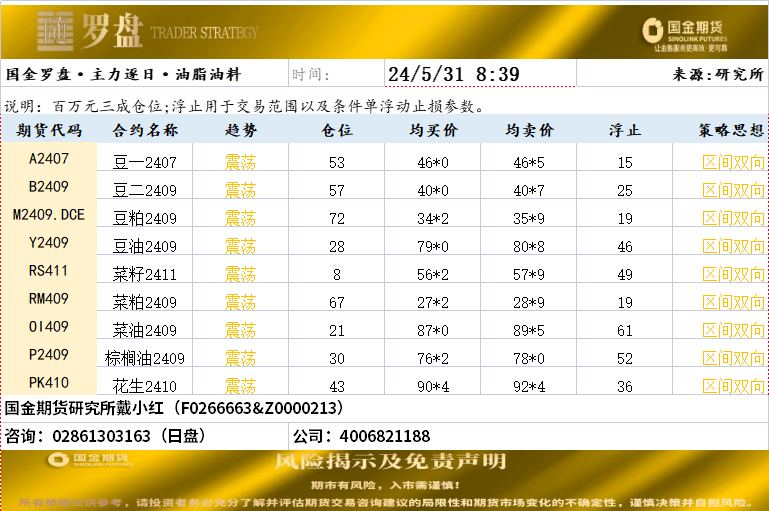769x511 pixels.
Task: Click the 合约名称 column header
Action: 145,130
